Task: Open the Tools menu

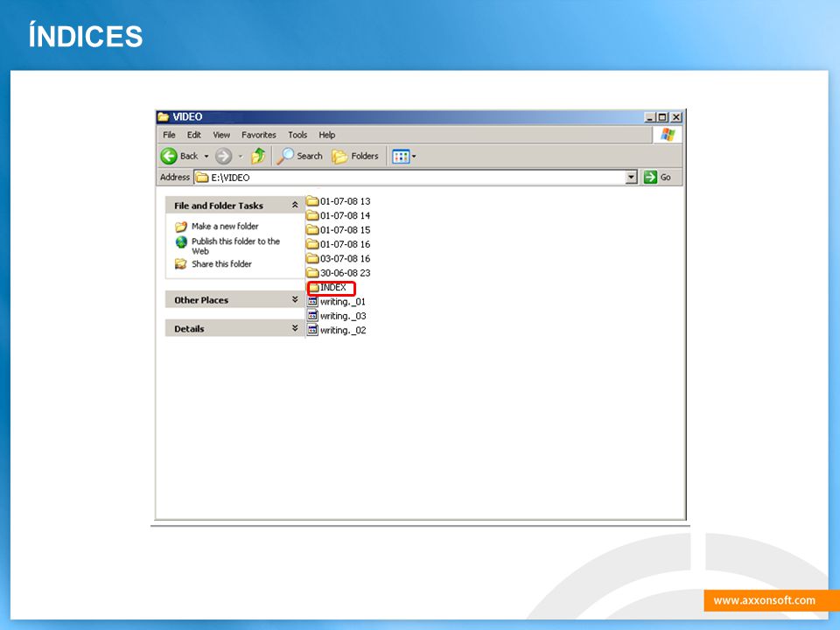Action: point(297,135)
